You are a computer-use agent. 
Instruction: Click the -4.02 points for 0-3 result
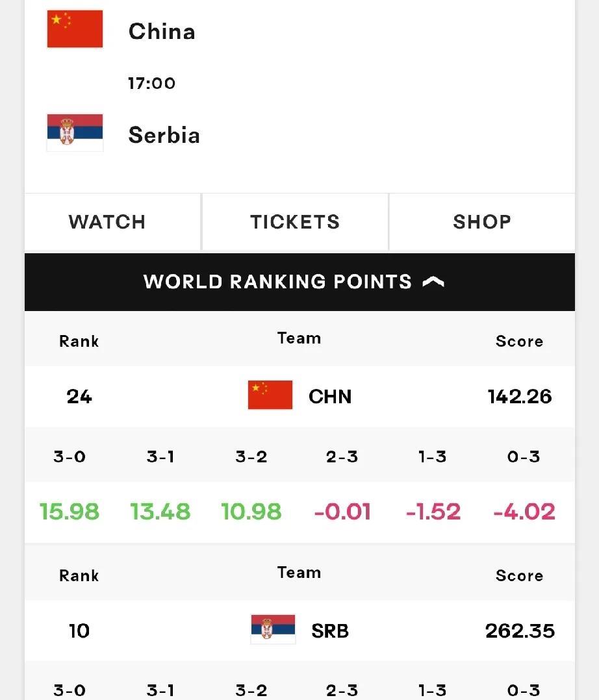pos(524,512)
